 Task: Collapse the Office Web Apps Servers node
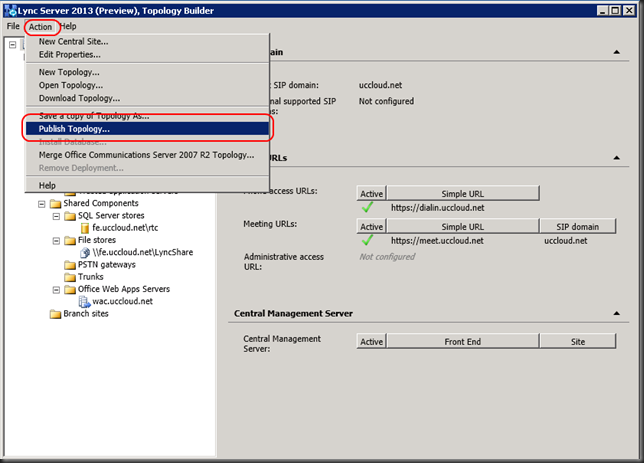click(x=56, y=290)
